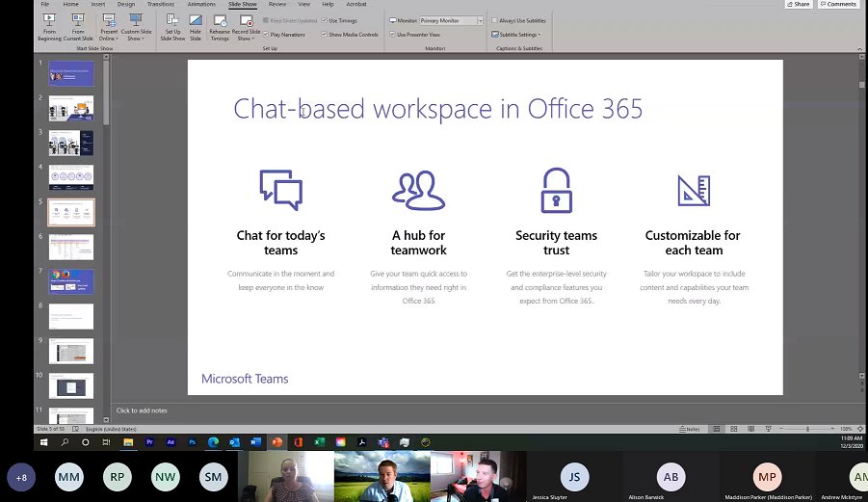The image size is (868, 502).
Task: Toggle the Use Timings checkbox
Action: point(325,20)
